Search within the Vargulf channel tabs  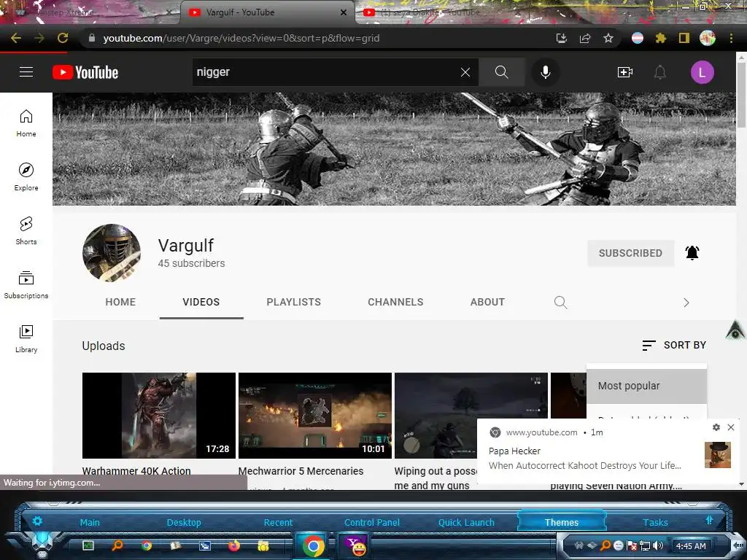pos(561,302)
